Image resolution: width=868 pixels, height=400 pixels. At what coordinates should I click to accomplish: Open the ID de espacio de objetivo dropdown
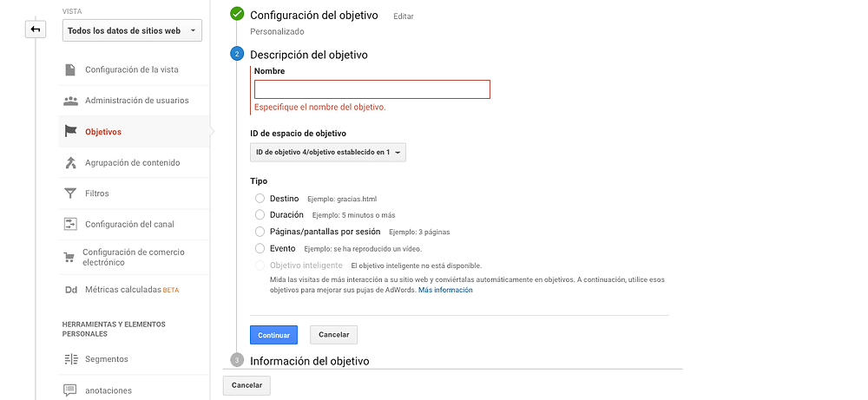coord(328,152)
